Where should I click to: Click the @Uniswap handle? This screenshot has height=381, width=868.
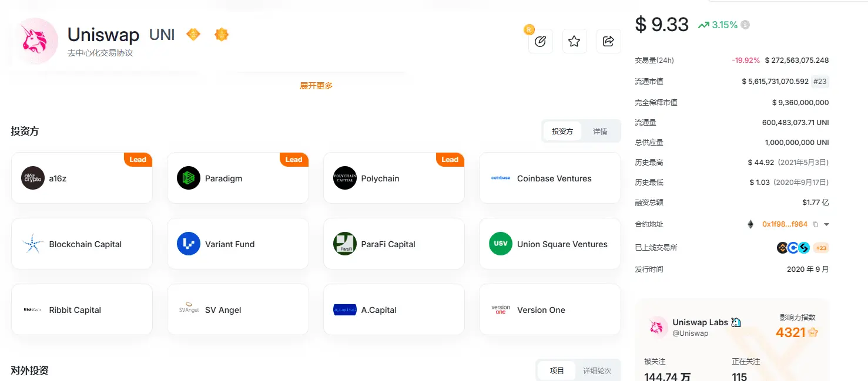[691, 333]
